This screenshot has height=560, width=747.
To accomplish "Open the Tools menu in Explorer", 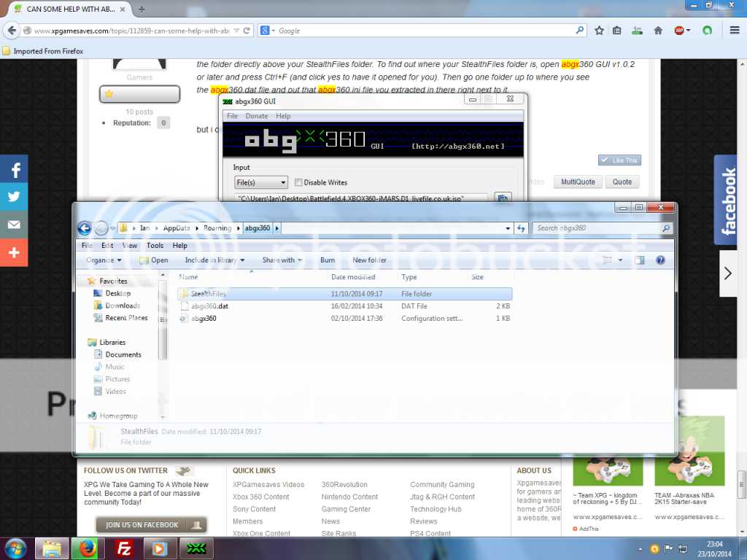I will 155,246.
